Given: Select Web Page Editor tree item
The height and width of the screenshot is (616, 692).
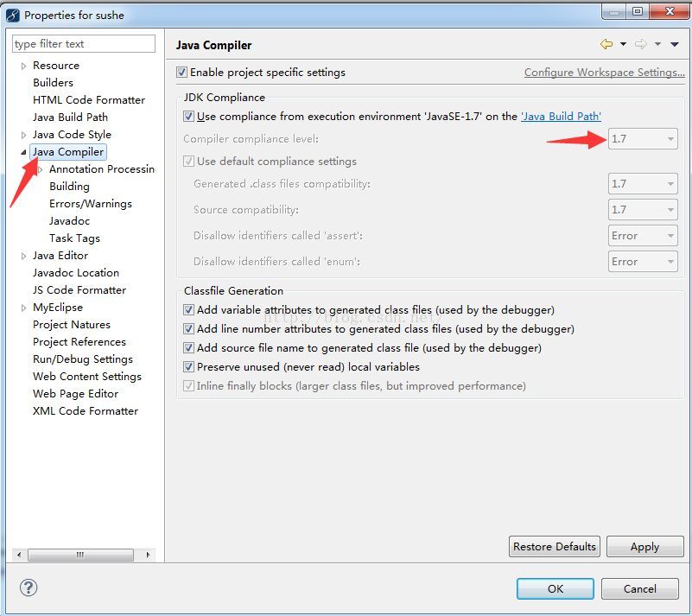Looking at the screenshot, I should click(75, 394).
